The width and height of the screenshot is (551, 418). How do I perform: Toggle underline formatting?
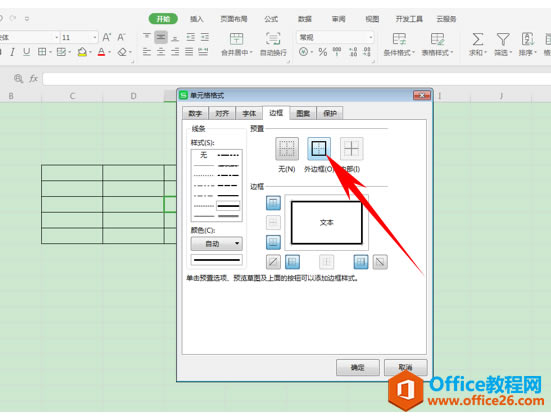tap(26, 52)
